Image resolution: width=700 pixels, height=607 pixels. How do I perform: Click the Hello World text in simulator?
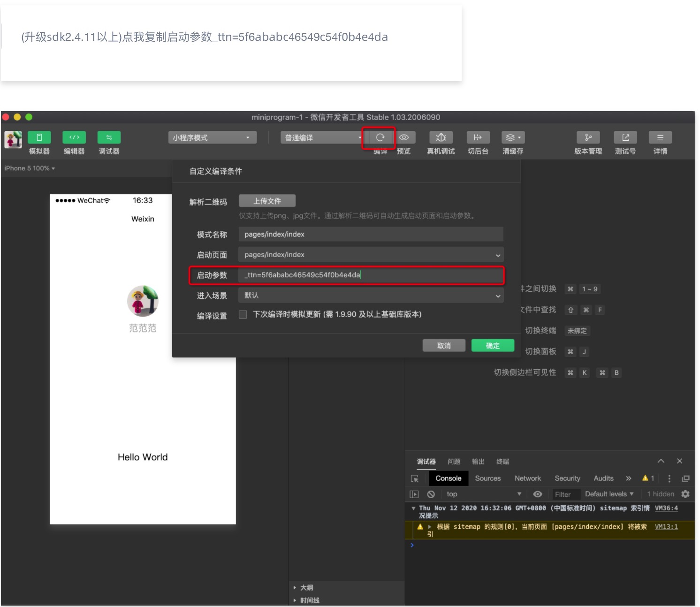143,457
